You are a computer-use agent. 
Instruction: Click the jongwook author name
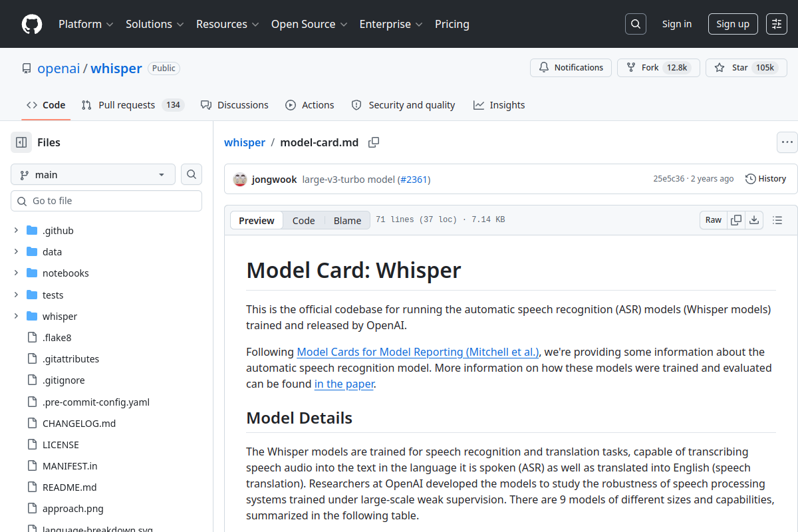275,180
